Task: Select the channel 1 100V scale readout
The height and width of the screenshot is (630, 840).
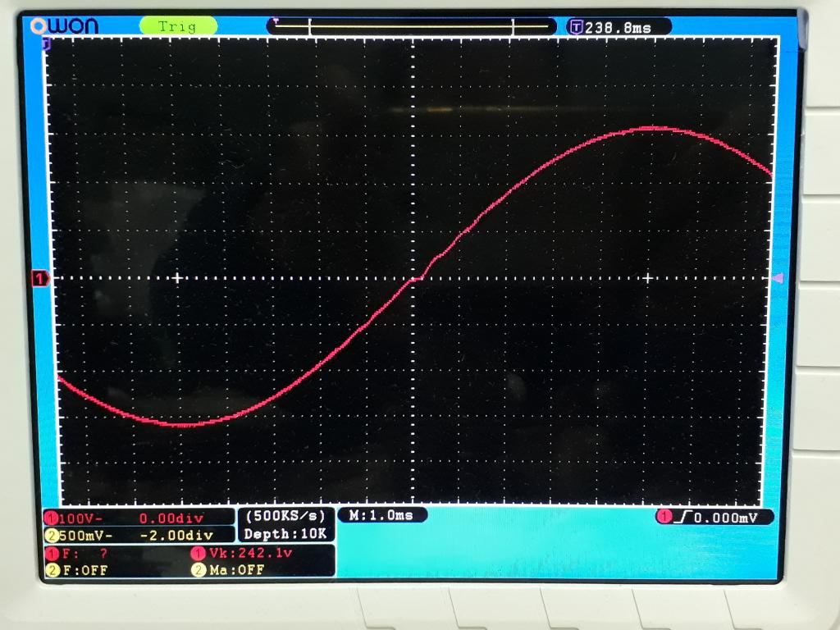Action: click(81, 518)
